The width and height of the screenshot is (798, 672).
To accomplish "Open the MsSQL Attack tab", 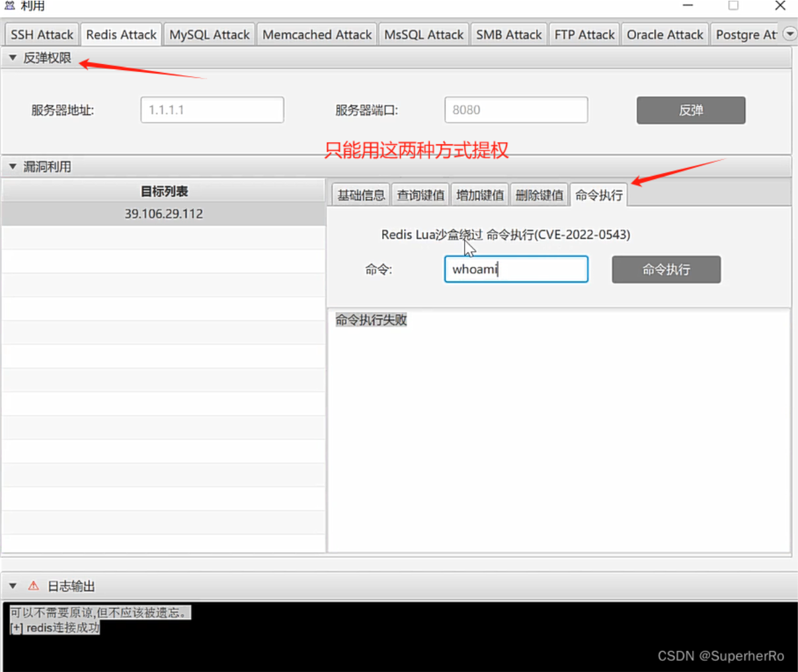I will [x=424, y=34].
